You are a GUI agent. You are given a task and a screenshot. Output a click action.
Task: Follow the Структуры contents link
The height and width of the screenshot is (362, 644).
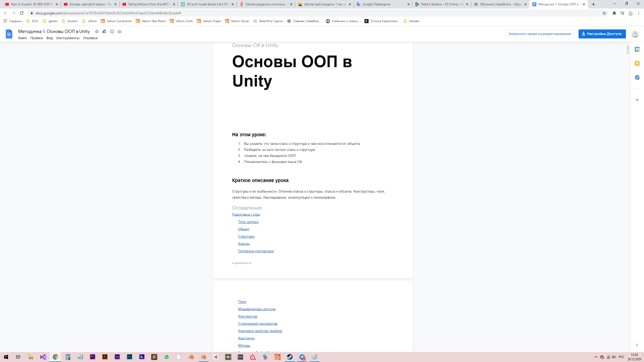pos(246,236)
